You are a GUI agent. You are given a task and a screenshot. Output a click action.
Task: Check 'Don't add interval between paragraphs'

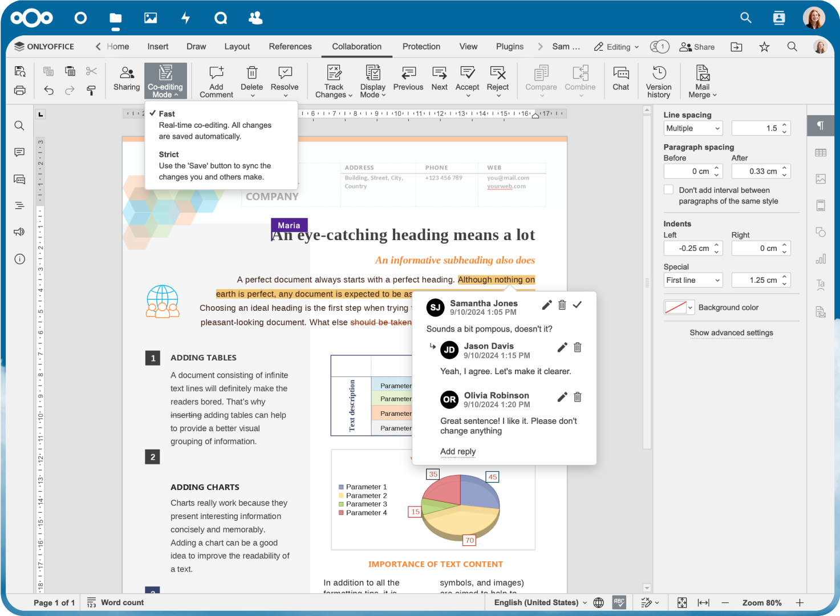pos(668,189)
